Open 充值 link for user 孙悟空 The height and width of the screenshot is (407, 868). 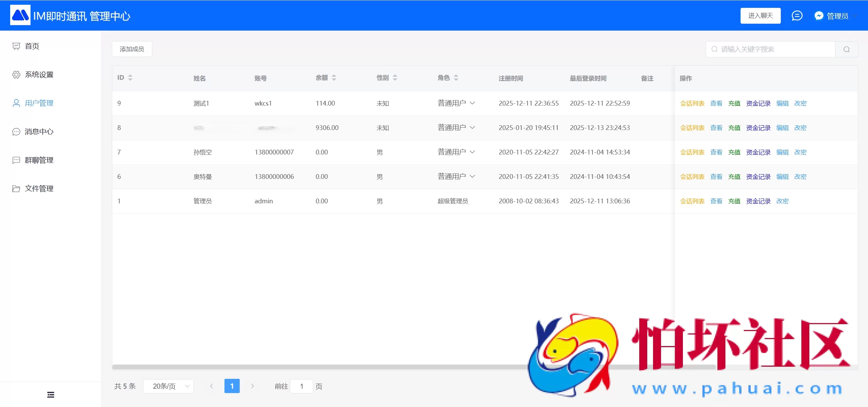(734, 152)
